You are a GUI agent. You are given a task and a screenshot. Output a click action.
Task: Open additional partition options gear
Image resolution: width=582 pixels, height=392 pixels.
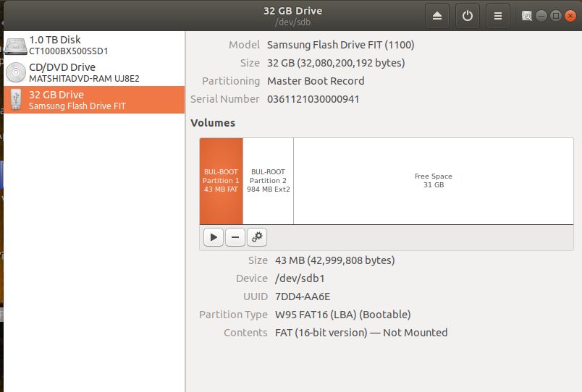pyautogui.click(x=257, y=237)
